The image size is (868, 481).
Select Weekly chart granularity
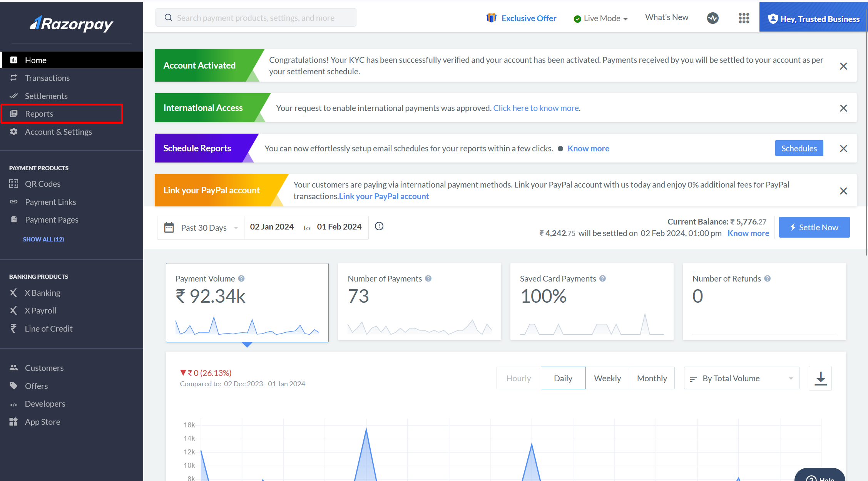[x=607, y=378]
